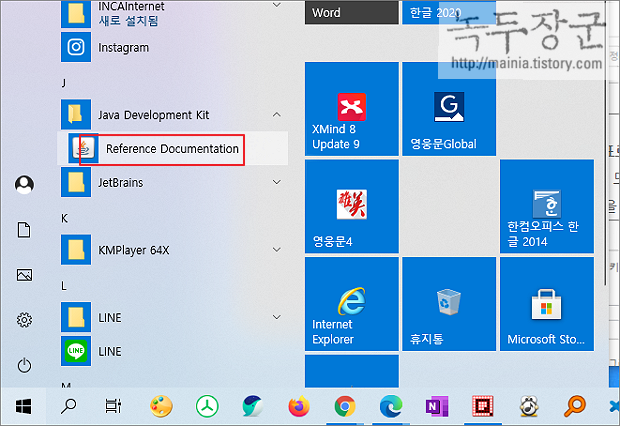Screen dimensions: 620x426
Task: Open the Microsoft Store tile
Action: 547,304
